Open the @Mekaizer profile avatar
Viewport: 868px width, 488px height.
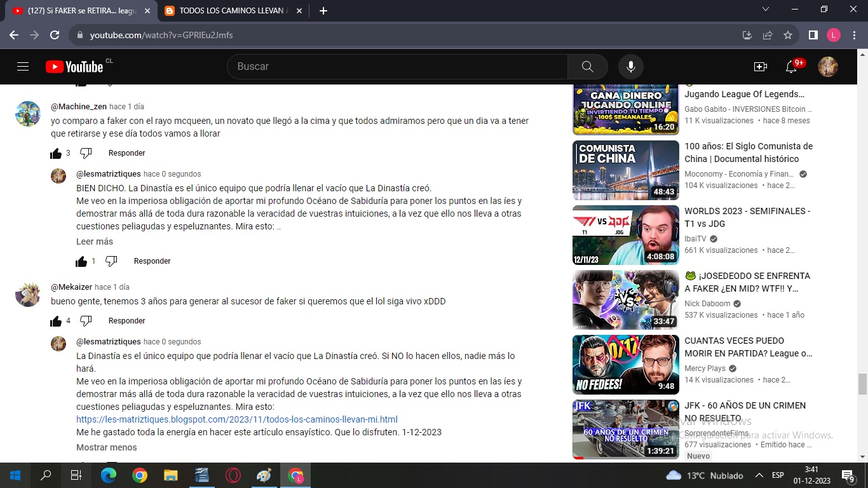click(x=28, y=294)
